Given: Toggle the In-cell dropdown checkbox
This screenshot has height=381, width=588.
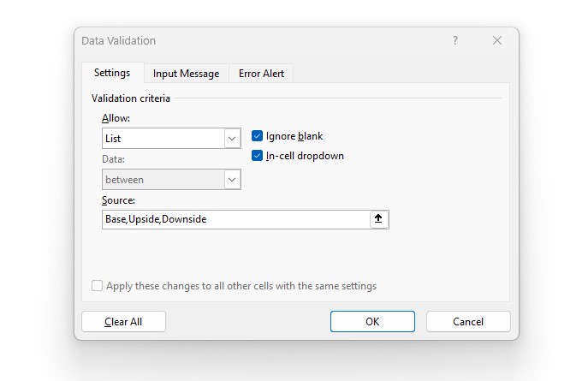Looking at the screenshot, I should pyautogui.click(x=258, y=156).
